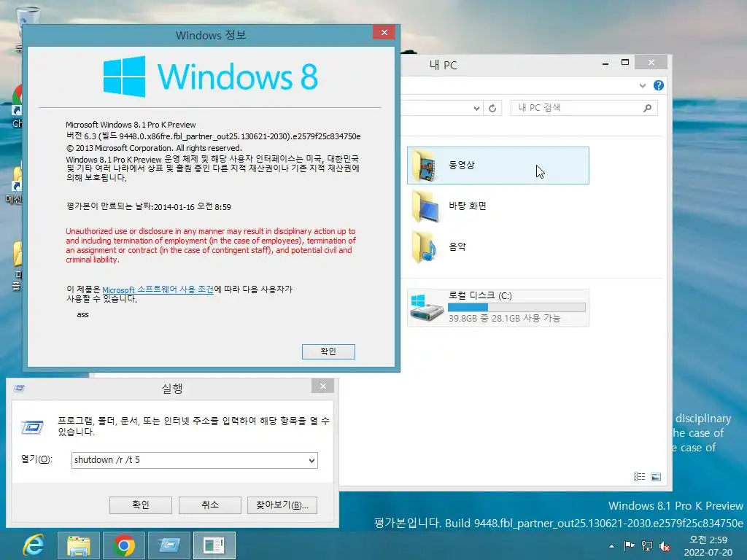The width and height of the screenshot is (747, 560).
Task: Open the 열기 combo box dropdown arrow
Action: (x=311, y=461)
